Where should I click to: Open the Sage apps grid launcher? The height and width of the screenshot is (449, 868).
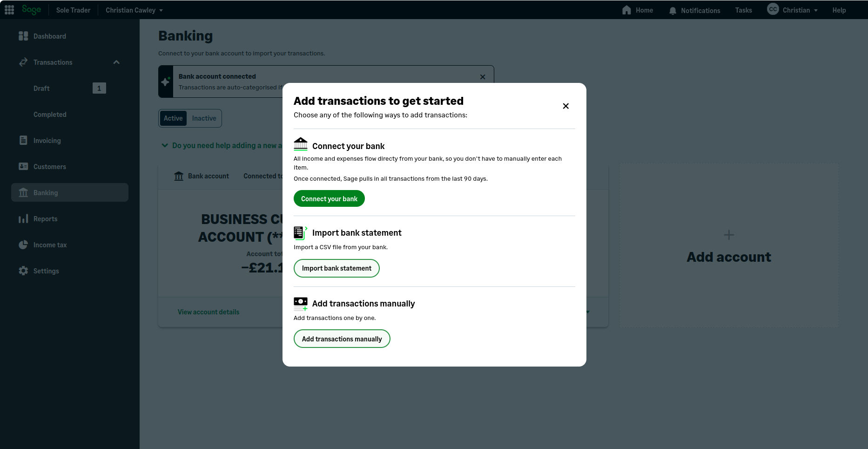pos(9,9)
